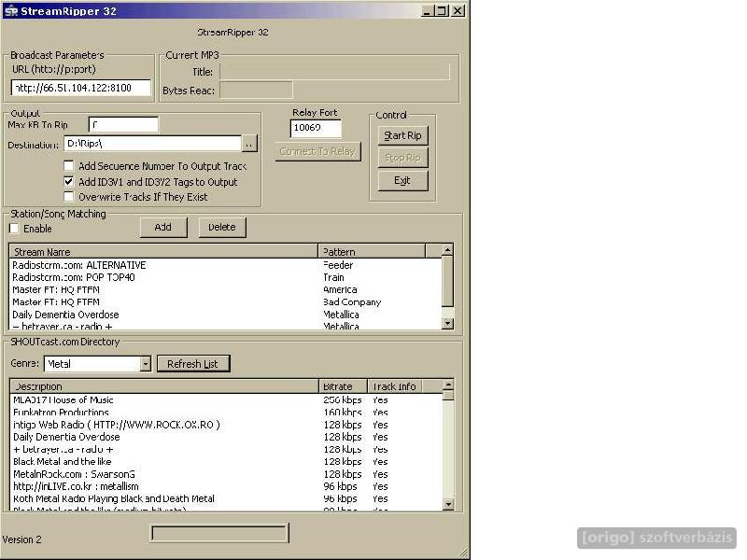This screenshot has height=560, width=747.
Task: Select Radiostorm.com: POP TOP40 stream row
Action: tap(225, 277)
